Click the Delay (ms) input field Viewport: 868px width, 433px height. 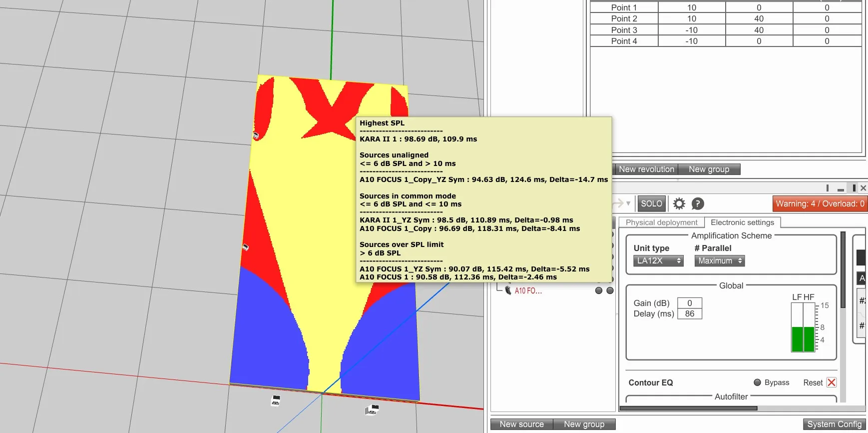690,313
